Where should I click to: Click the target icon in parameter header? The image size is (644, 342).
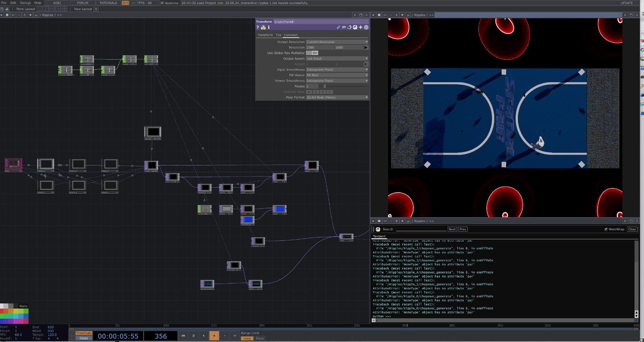366,28
